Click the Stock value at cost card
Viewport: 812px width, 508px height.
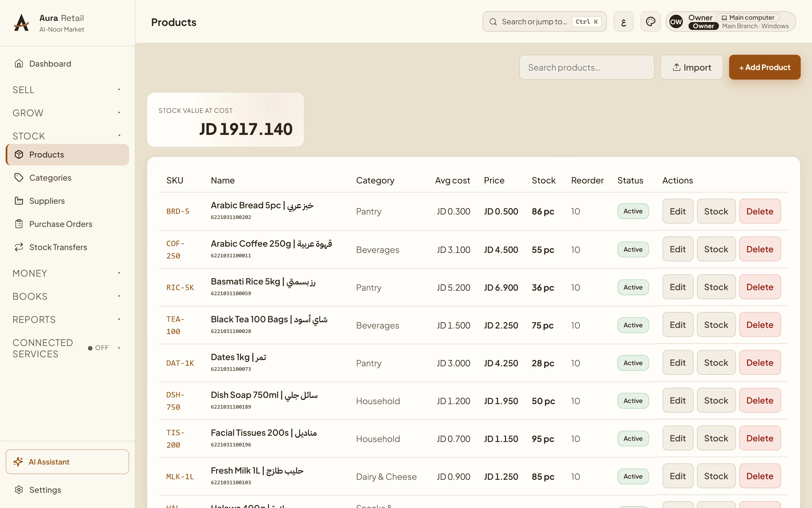pyautogui.click(x=226, y=120)
